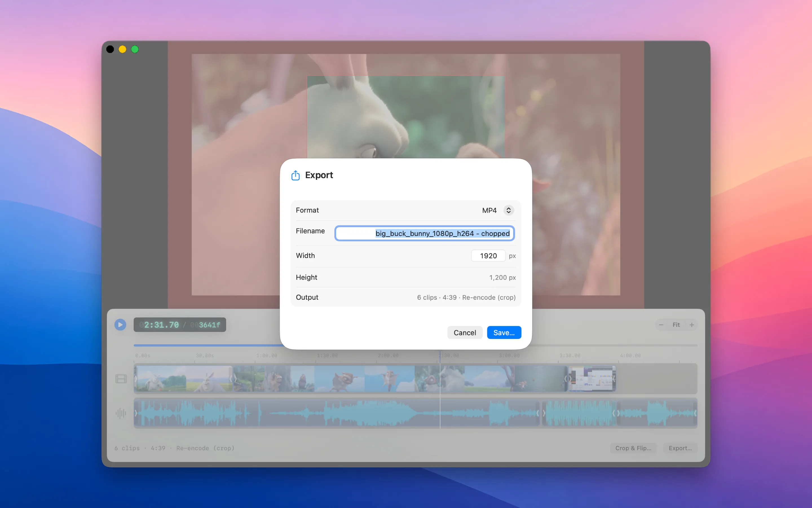Click the video track film icon

point(121,379)
